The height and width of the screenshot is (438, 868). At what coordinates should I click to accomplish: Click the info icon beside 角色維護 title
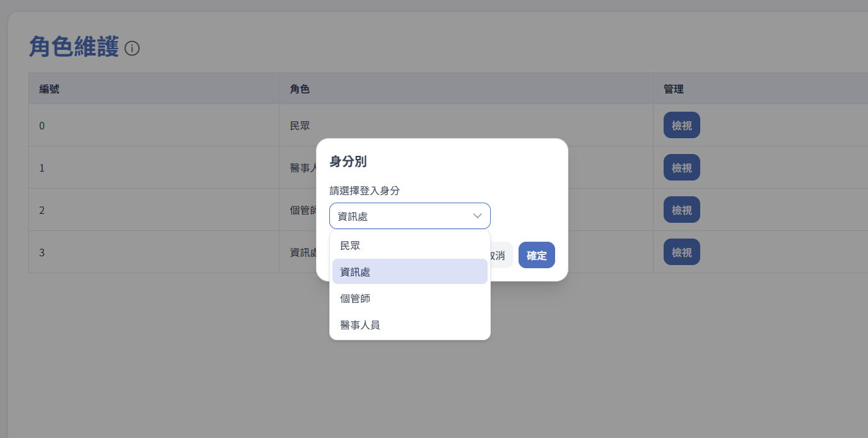(x=132, y=49)
